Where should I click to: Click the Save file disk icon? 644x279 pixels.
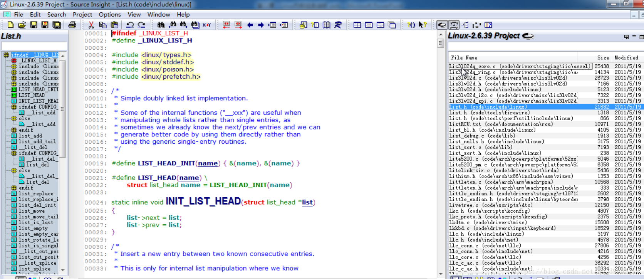(x=34, y=25)
